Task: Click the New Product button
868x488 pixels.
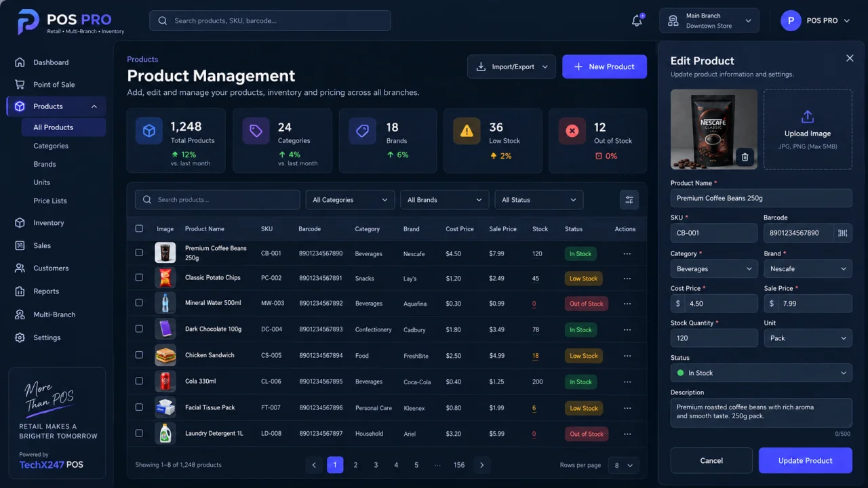Action: tap(604, 66)
